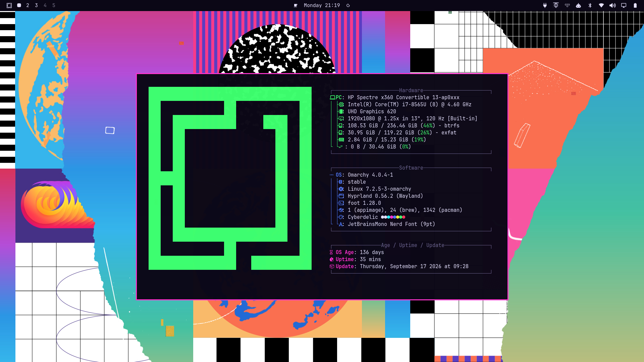
Task: Click the '35 mins' uptime value
Action: 370,259
